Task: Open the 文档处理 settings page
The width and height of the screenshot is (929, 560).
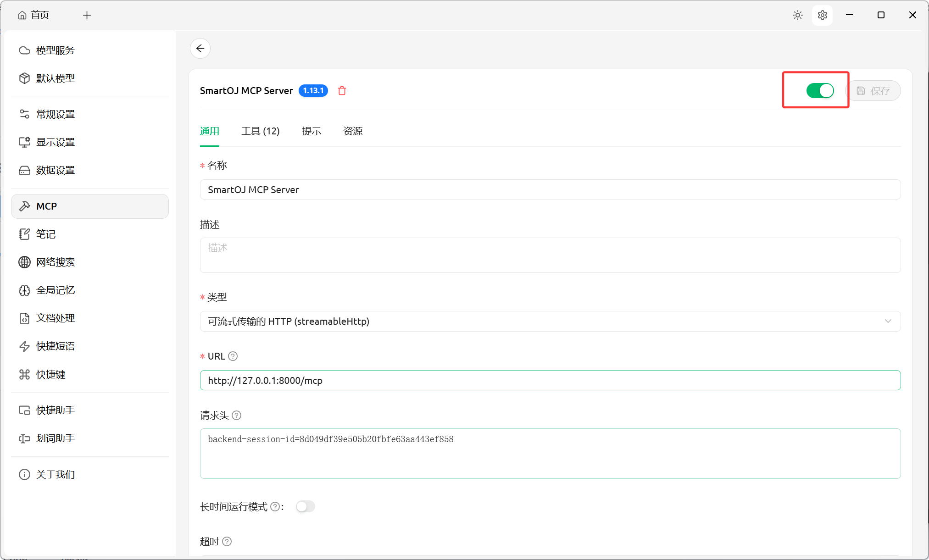Action: [x=90, y=318]
